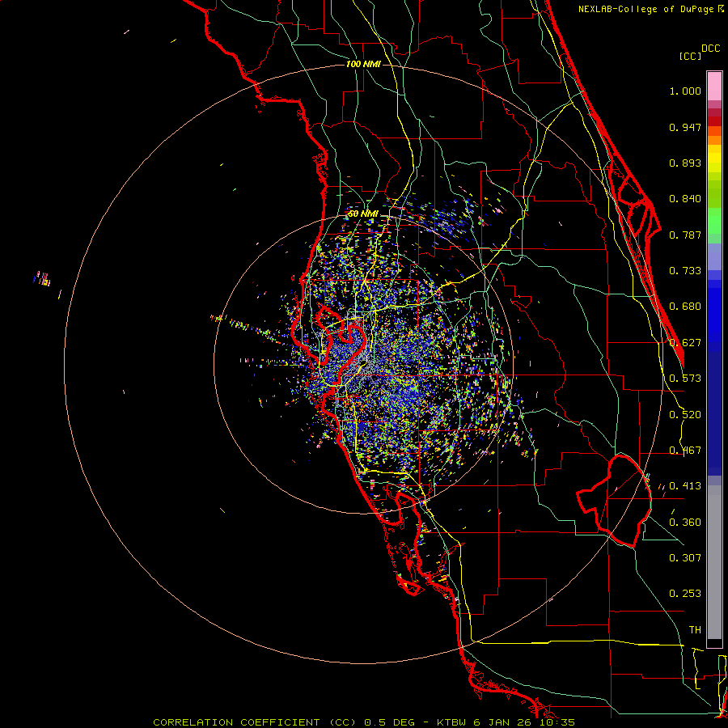Click the 1.000 scale value
728x728 pixels.
point(685,91)
